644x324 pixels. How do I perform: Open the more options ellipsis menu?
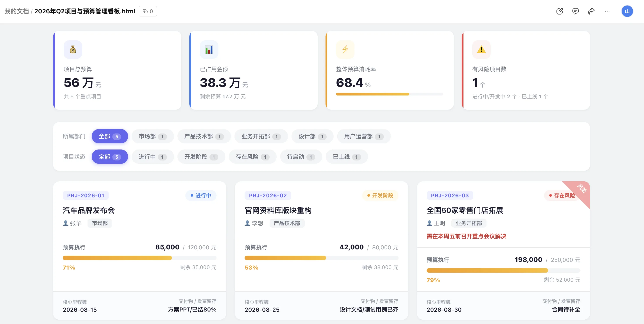[607, 11]
